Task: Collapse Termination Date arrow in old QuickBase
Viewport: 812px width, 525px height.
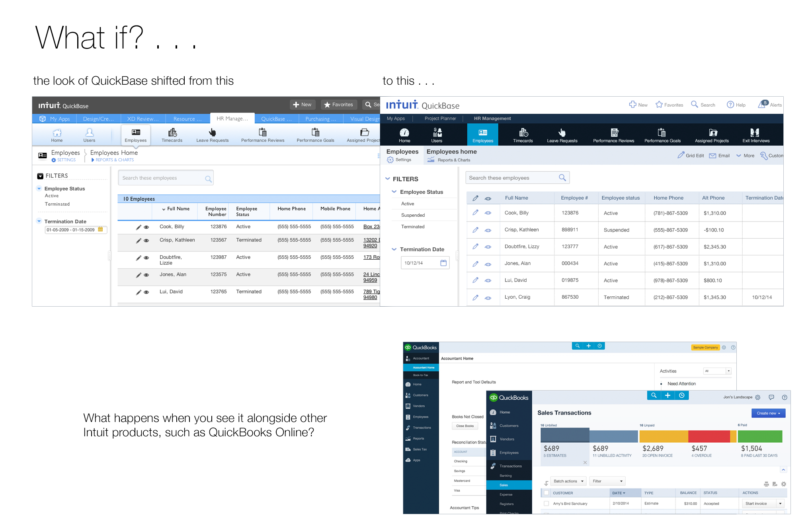Action: (x=39, y=221)
